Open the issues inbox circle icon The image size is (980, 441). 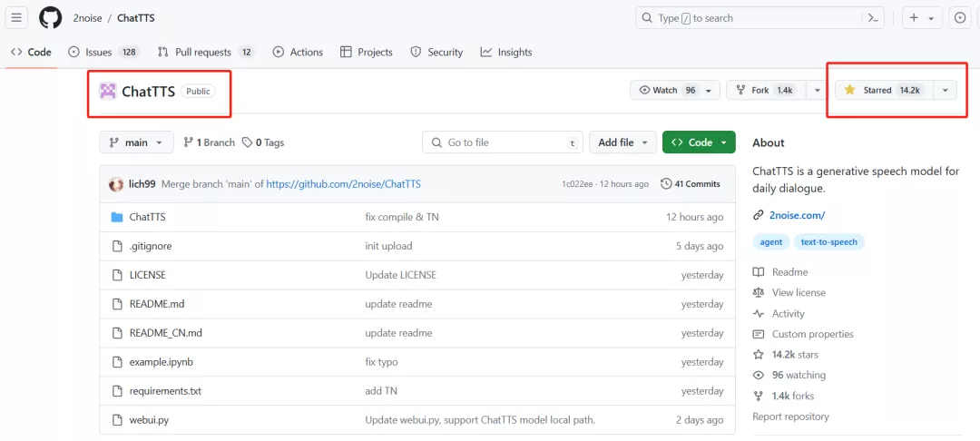coord(961,18)
